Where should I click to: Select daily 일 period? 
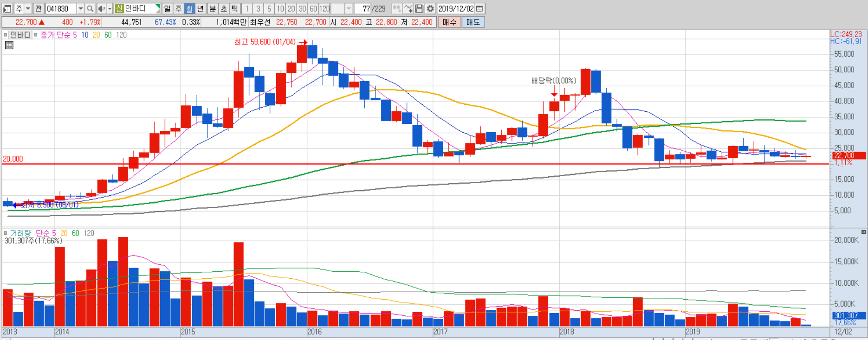tap(167, 8)
